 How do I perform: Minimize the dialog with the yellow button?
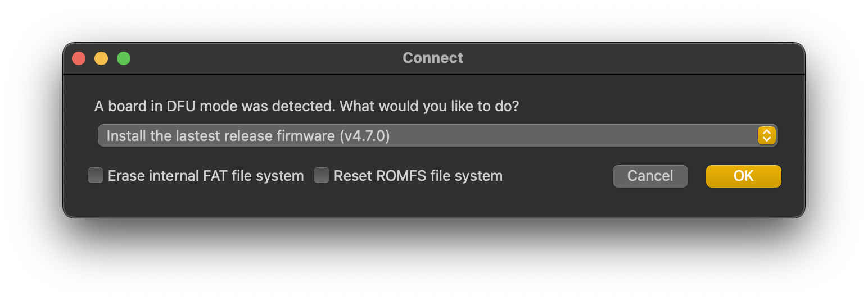click(x=101, y=58)
